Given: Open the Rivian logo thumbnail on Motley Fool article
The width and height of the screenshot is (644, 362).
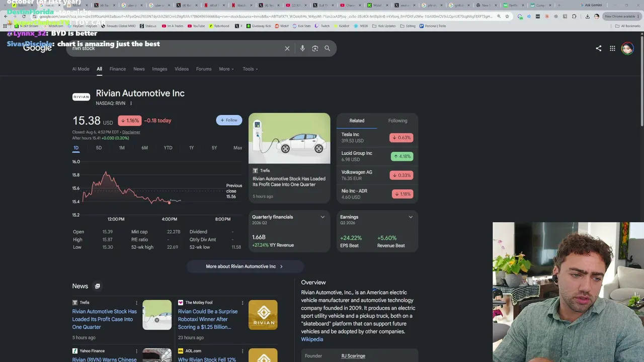Looking at the screenshot, I should point(263,315).
